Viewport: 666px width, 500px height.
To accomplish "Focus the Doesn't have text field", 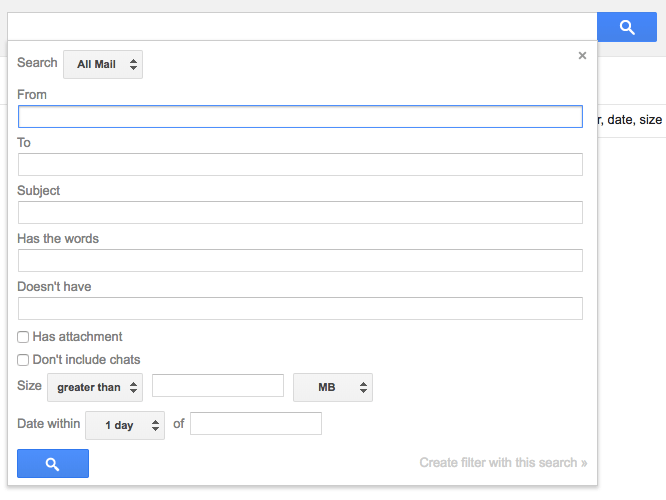I will tap(300, 308).
